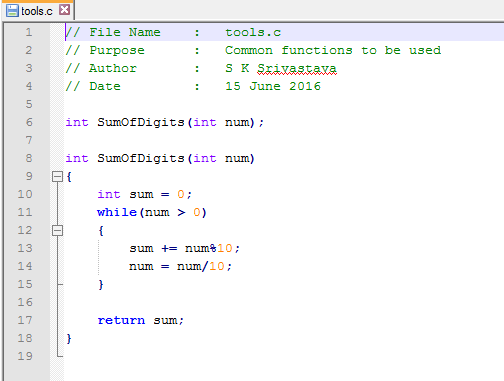Viewport: 504px width, 381px height.
Task: Click the 'num = num/10;' statement
Action: (180, 266)
